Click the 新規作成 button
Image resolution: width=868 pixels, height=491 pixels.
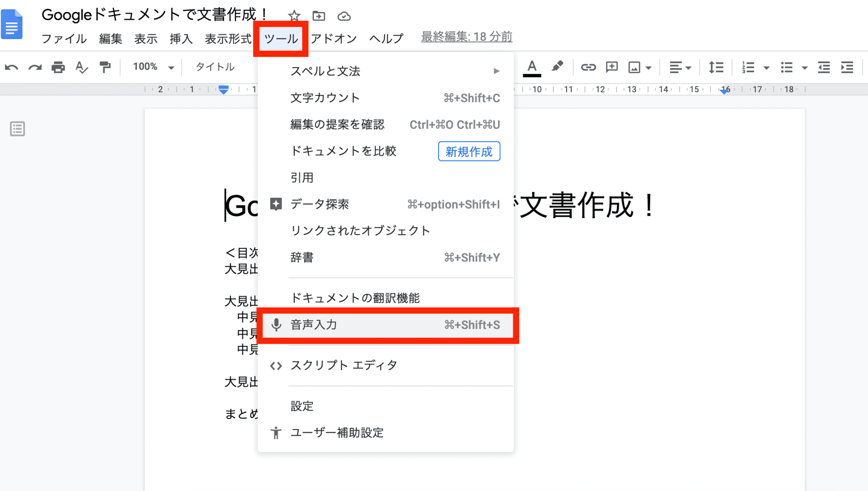pyautogui.click(x=469, y=151)
